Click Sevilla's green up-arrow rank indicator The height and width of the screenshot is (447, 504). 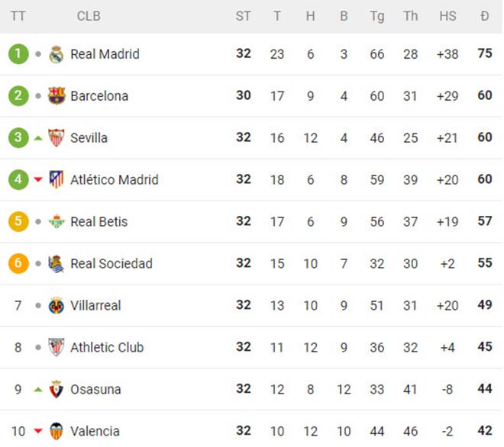click(38, 138)
